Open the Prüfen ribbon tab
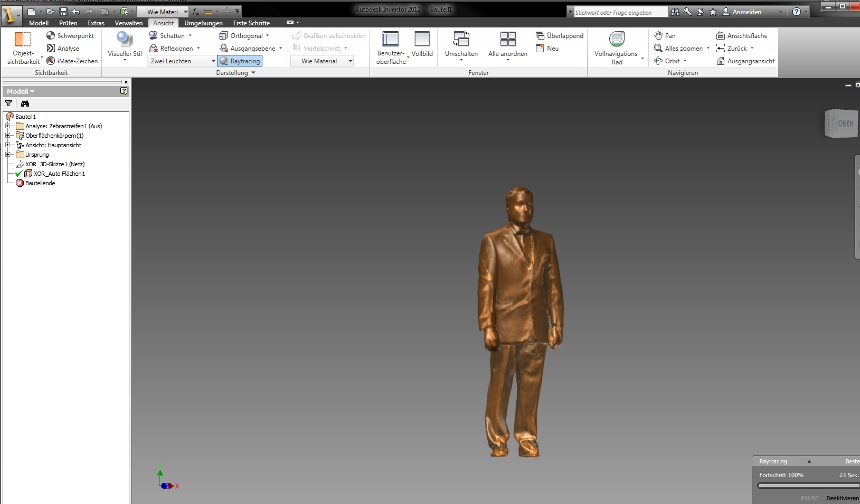This screenshot has height=504, width=860. coord(68,23)
